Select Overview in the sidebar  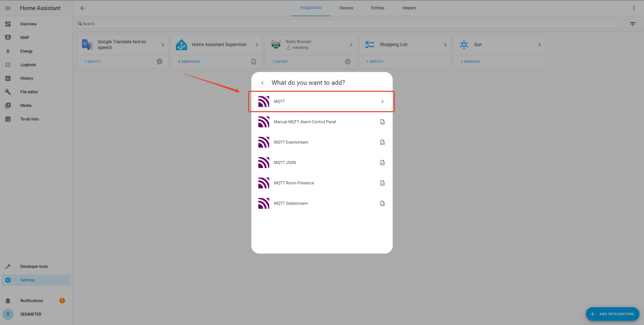coord(36,24)
